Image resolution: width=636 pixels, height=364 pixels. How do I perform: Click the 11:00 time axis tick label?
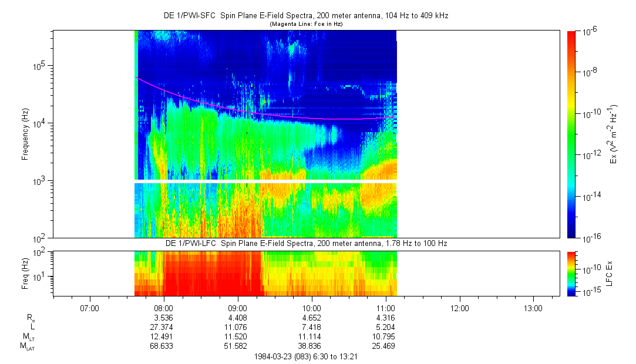click(x=385, y=308)
